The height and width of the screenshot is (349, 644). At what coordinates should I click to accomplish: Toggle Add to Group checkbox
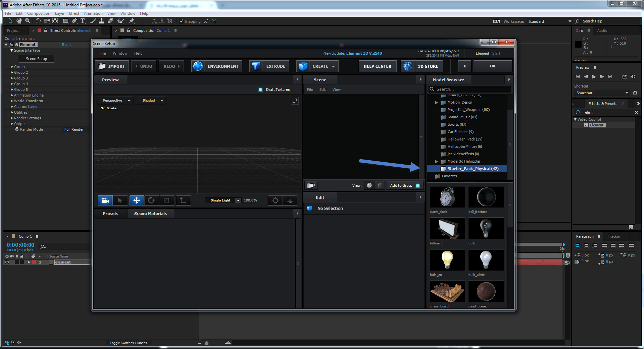pos(418,185)
